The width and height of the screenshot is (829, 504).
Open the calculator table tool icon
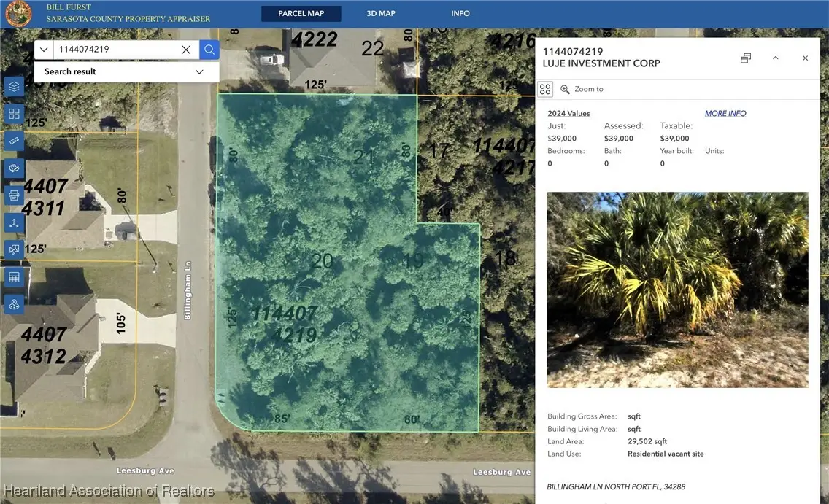[14, 276]
